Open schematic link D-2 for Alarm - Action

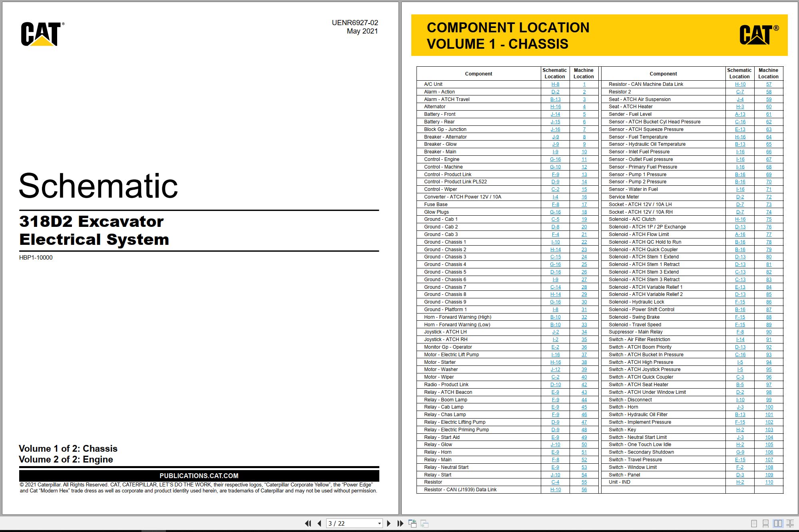click(x=555, y=92)
